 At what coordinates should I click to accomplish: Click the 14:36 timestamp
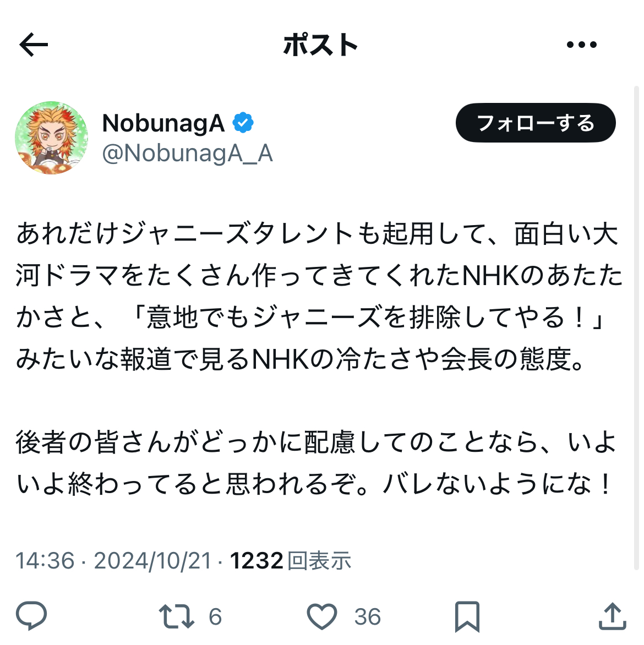coord(45,560)
